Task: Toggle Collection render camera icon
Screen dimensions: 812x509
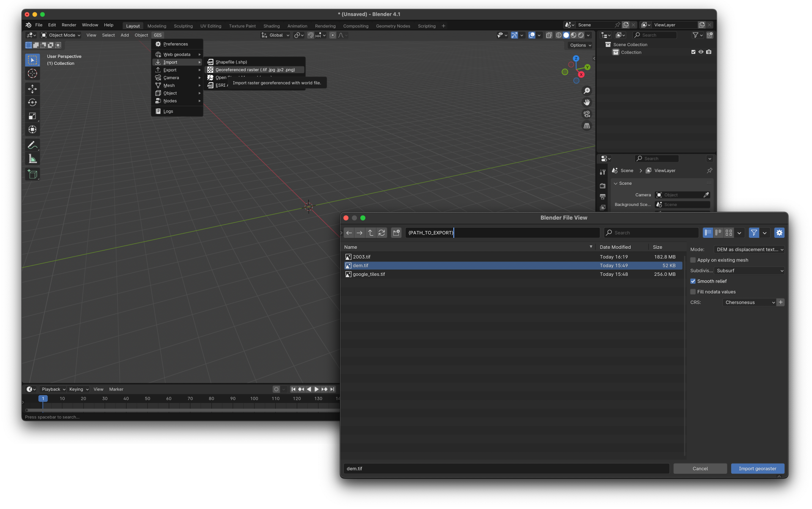Action: coord(709,52)
